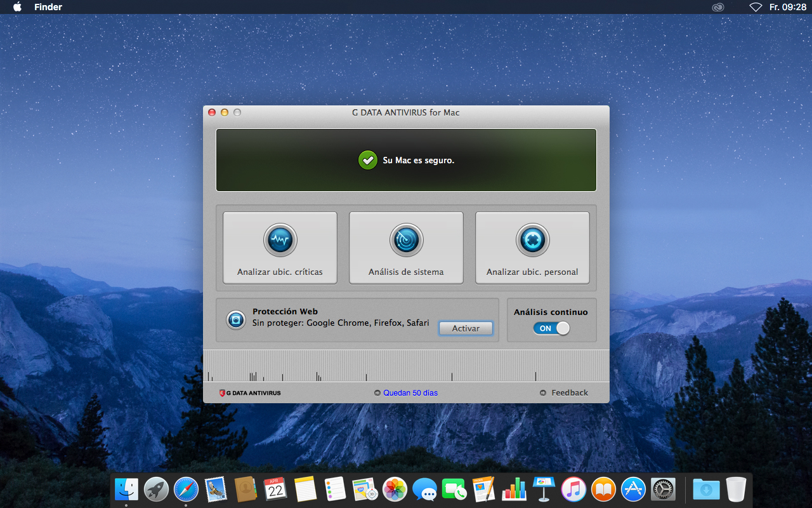
Task: Open Launchpad from the Dock
Action: click(156, 489)
